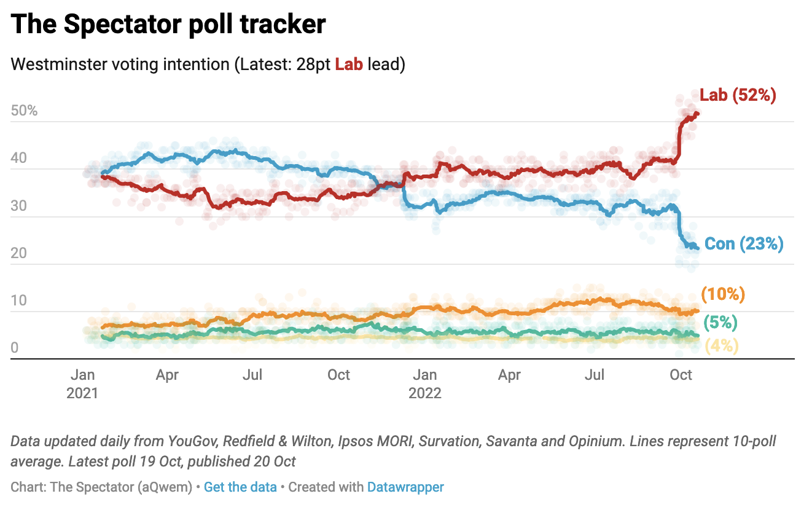Click the 'Westminster voting intention' subtitle text
Screen dimensions: 812x515
[120, 64]
